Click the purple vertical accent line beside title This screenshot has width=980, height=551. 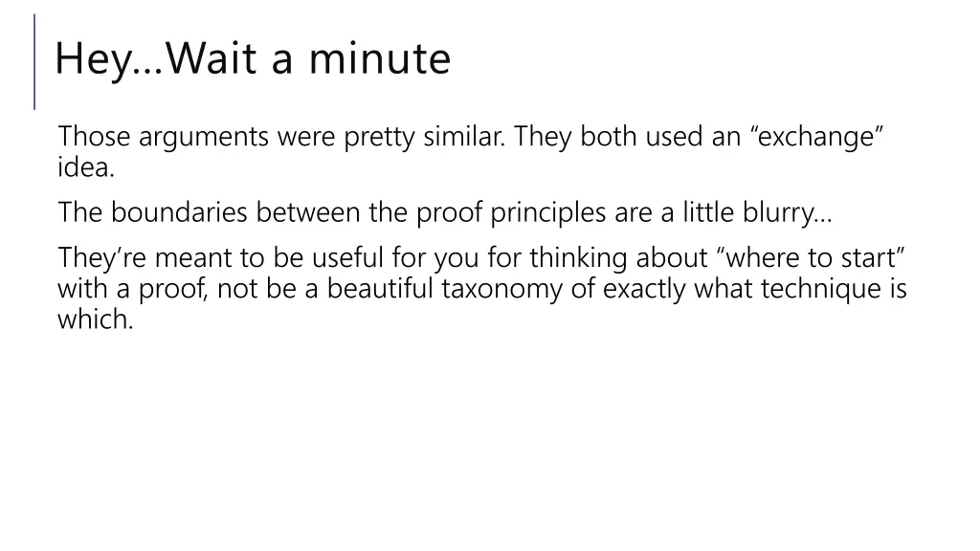[34, 62]
